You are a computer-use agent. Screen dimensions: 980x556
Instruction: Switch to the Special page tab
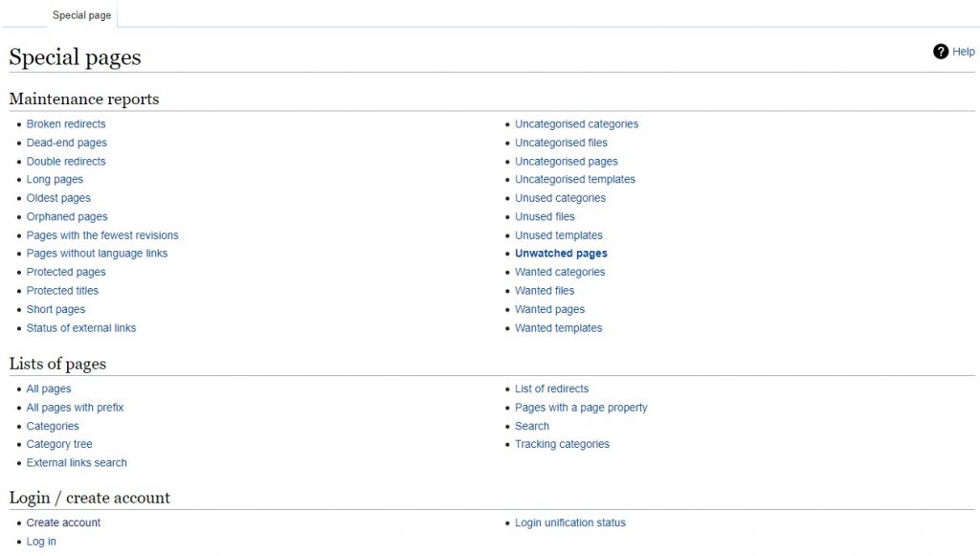(81, 15)
